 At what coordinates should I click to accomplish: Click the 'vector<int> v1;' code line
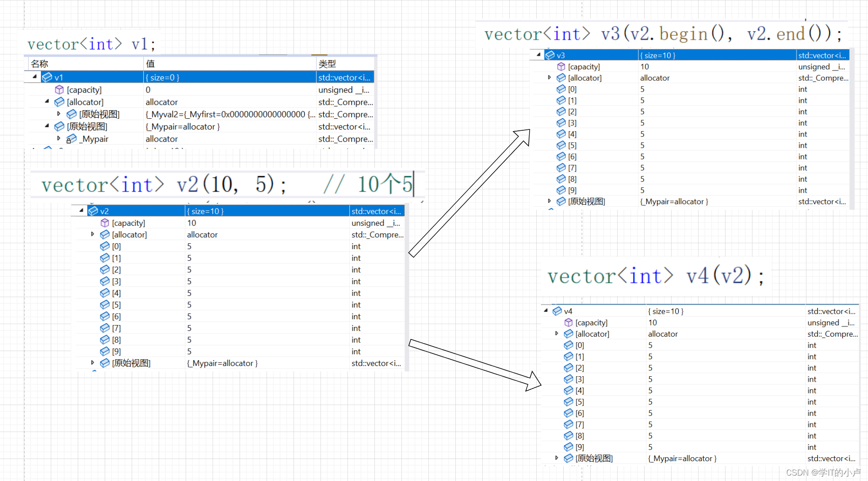[91, 44]
